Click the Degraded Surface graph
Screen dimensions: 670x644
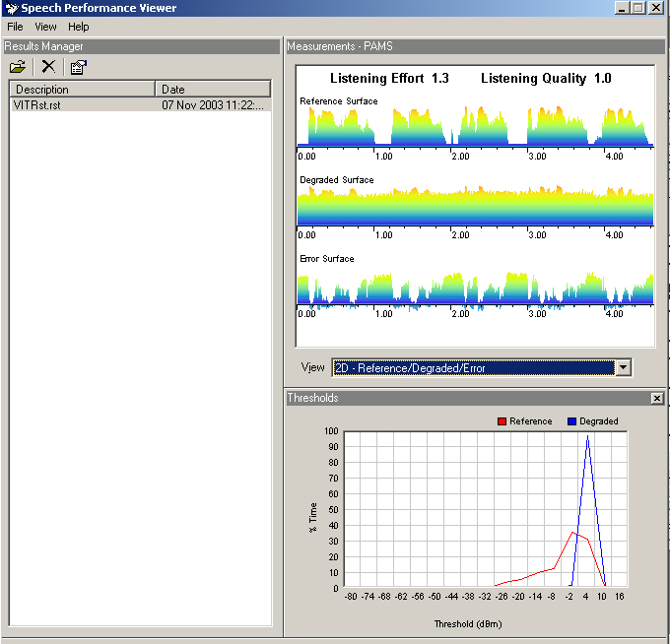[x=475, y=206]
